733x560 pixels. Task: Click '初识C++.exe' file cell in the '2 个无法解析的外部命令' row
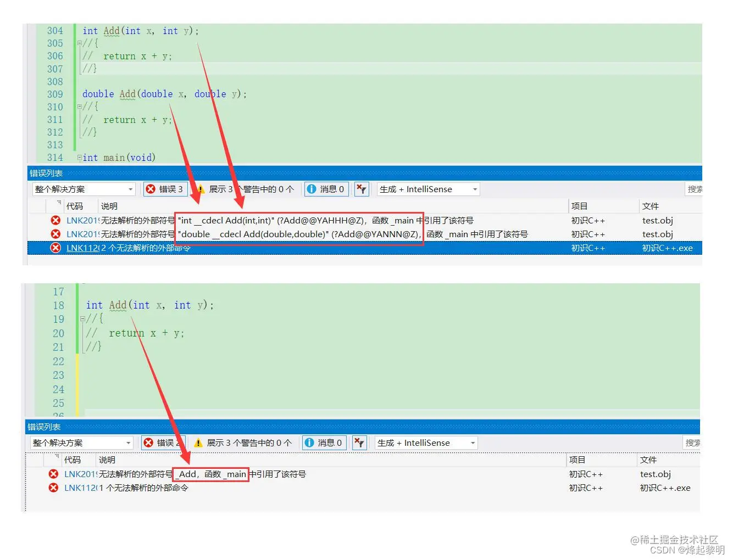click(x=667, y=248)
